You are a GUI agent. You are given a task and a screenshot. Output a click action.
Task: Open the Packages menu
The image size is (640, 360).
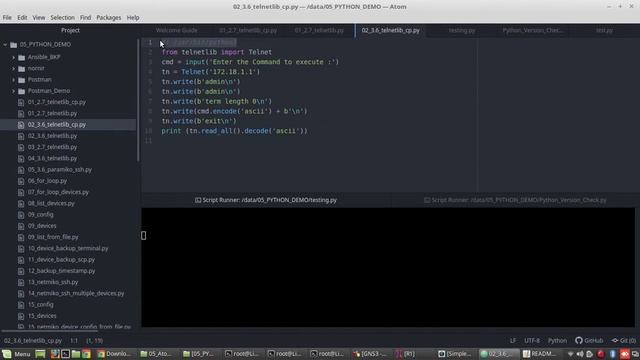click(x=109, y=18)
